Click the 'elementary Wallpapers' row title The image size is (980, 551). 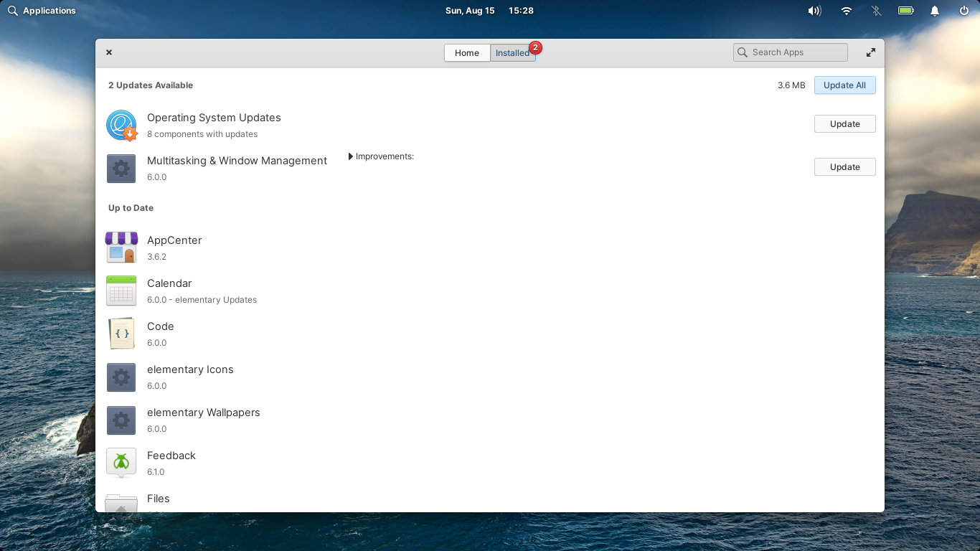(204, 413)
